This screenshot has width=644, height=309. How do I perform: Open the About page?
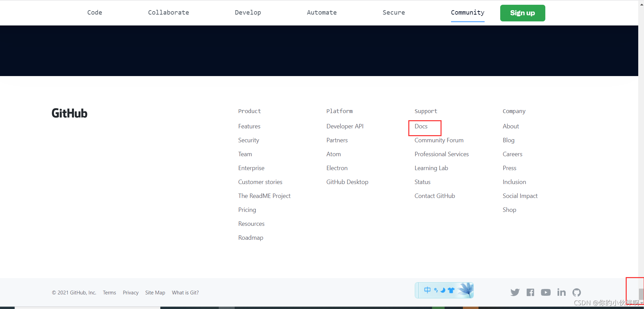[511, 126]
